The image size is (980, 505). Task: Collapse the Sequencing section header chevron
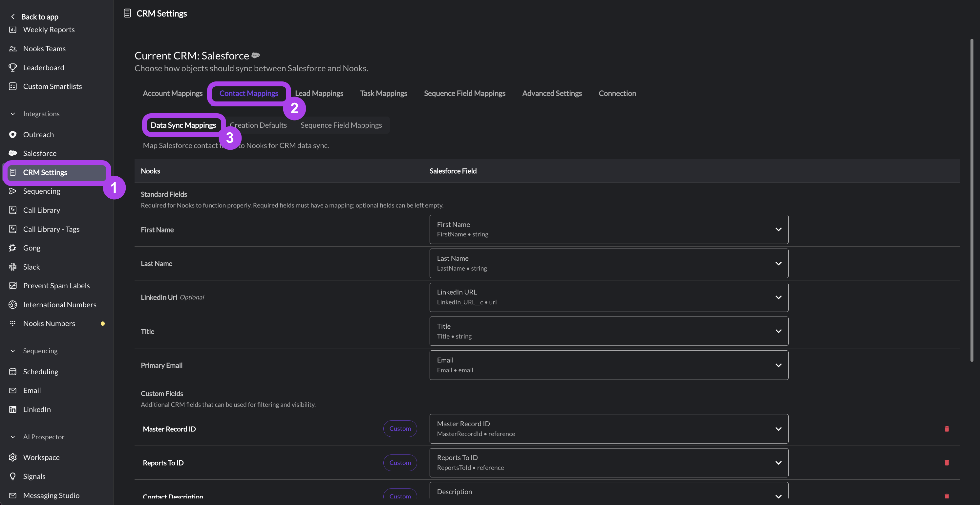pyautogui.click(x=12, y=351)
